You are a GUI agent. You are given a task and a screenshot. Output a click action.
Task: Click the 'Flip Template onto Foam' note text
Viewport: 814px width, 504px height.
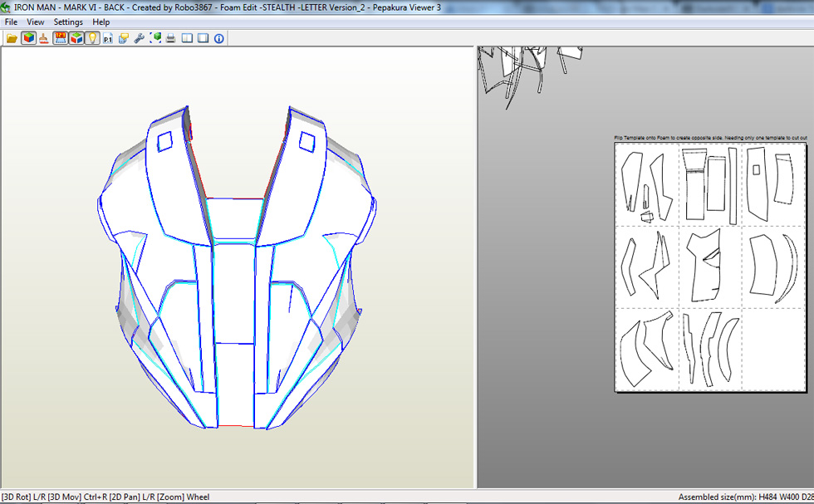click(x=710, y=138)
